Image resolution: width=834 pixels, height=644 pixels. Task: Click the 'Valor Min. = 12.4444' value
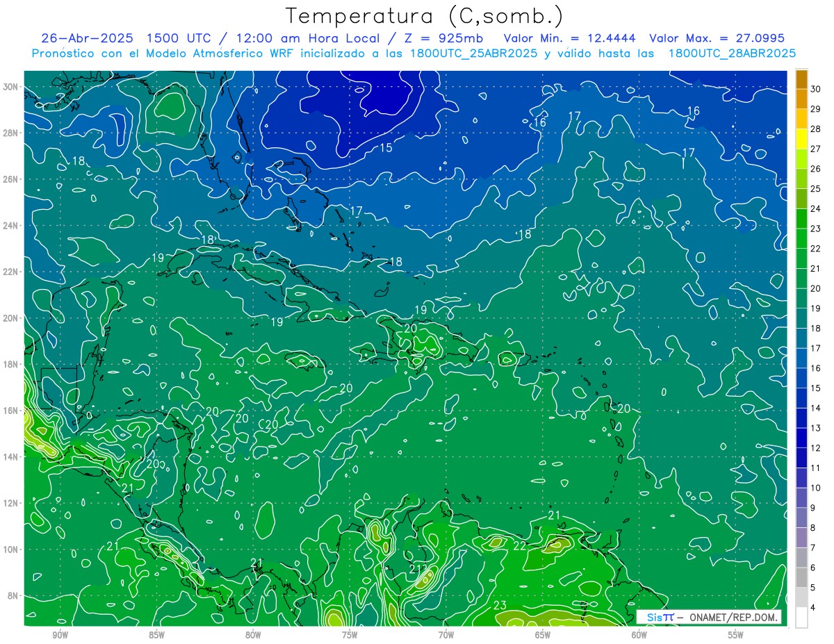(x=570, y=38)
